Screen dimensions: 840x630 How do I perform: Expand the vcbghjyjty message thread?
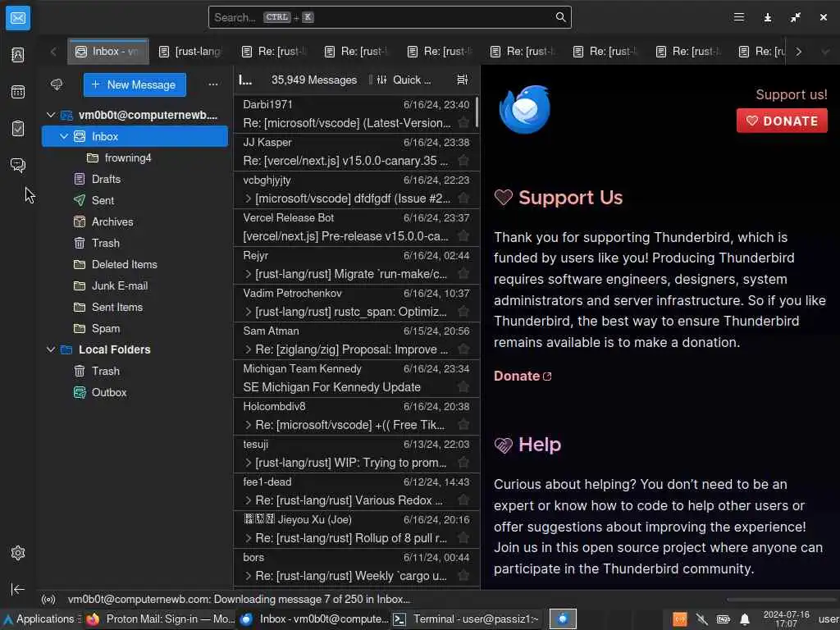(248, 199)
